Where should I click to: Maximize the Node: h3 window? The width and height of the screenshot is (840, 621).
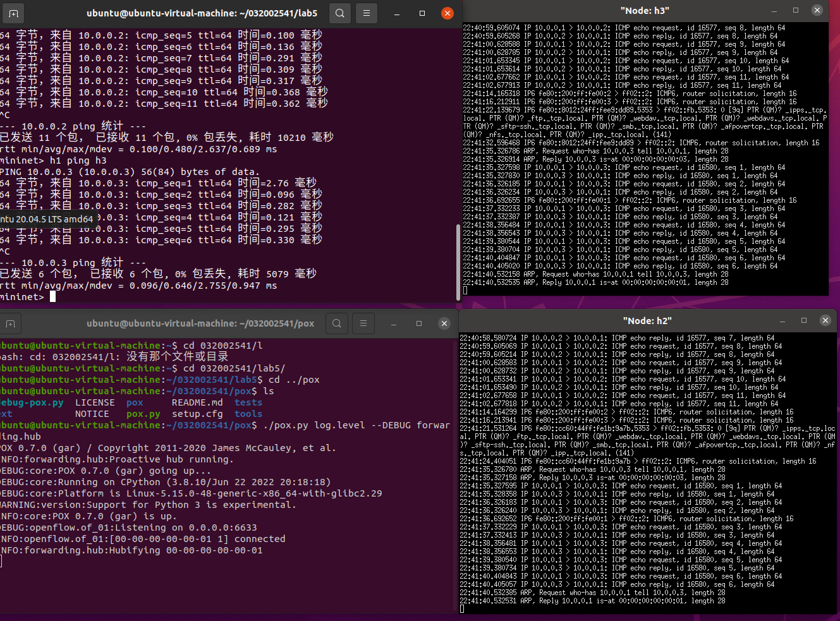pyautogui.click(x=796, y=10)
